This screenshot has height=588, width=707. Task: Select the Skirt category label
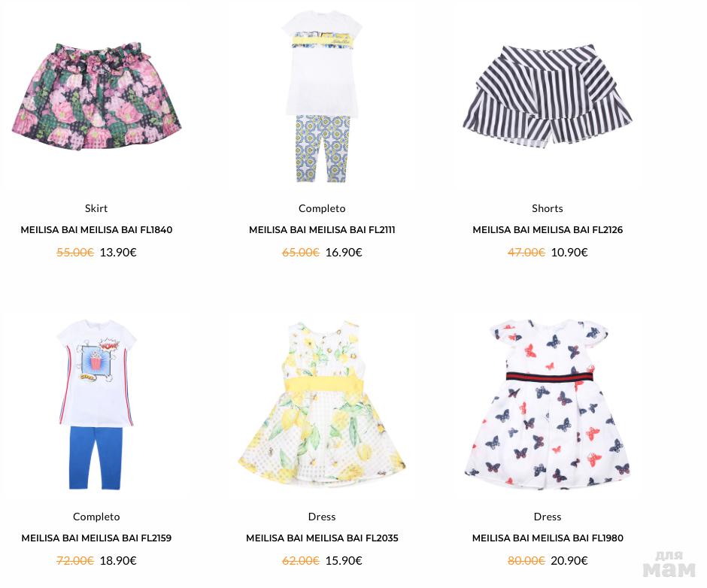96,208
